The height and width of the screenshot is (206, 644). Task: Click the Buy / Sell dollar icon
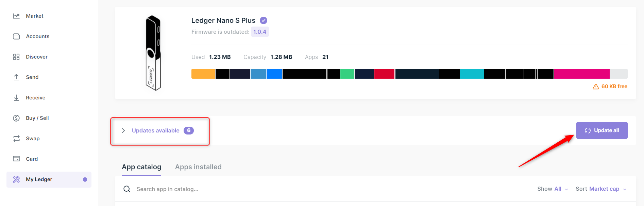click(x=16, y=118)
